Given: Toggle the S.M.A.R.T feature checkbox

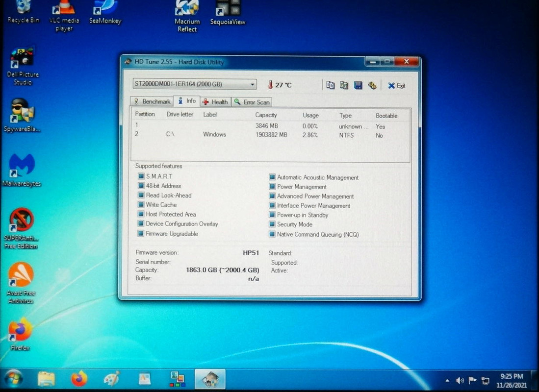Looking at the screenshot, I should coord(141,176).
